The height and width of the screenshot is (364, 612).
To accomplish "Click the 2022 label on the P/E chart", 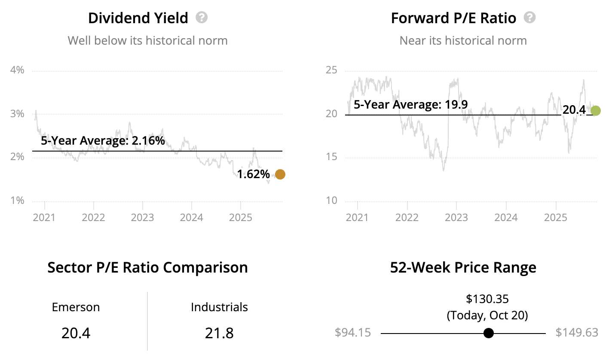I will tap(407, 218).
